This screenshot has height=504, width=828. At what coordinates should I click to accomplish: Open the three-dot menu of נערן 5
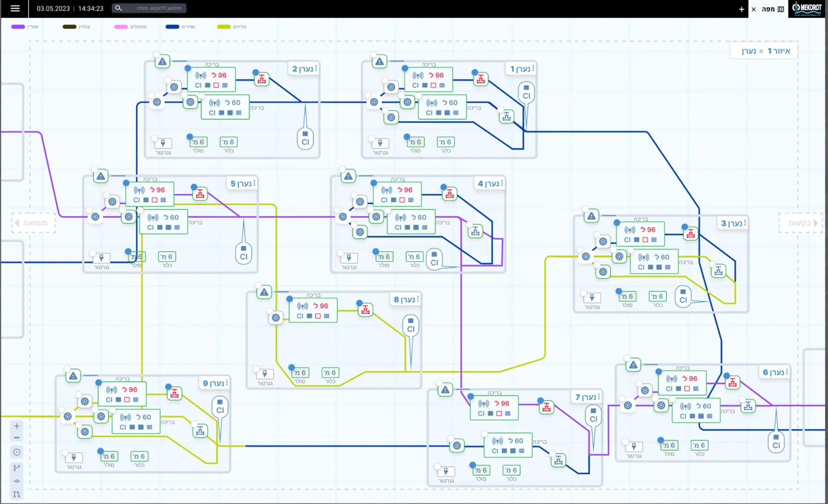tap(255, 184)
